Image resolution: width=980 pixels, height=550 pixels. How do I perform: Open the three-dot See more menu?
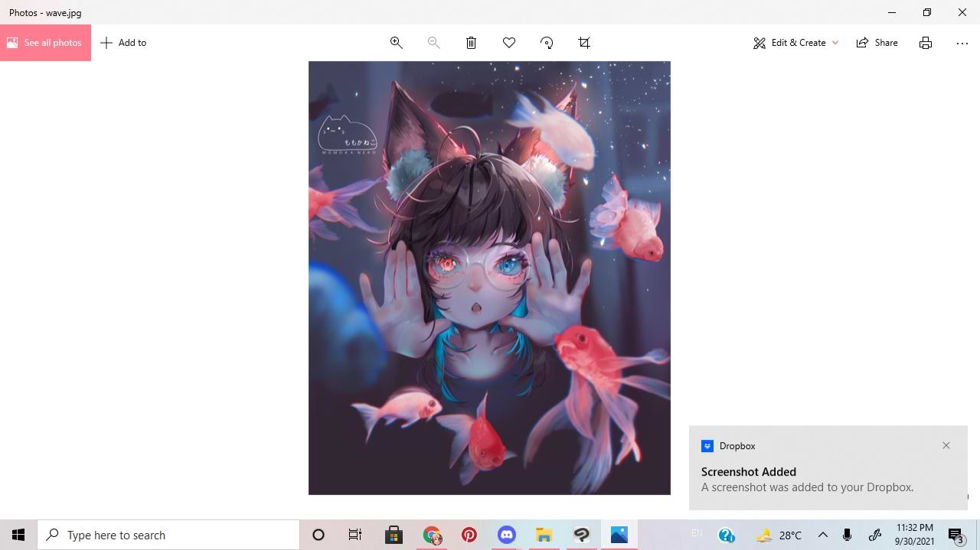[x=962, y=43]
